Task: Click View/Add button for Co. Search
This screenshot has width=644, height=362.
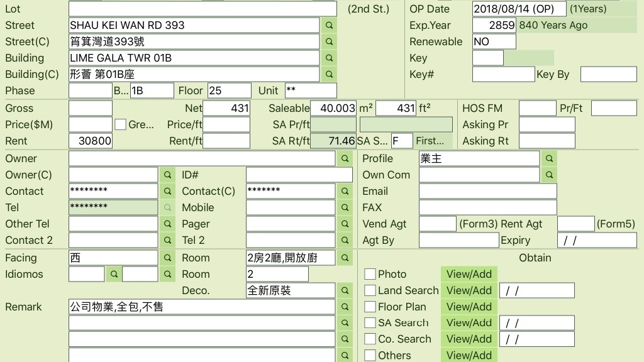Action: (x=469, y=339)
